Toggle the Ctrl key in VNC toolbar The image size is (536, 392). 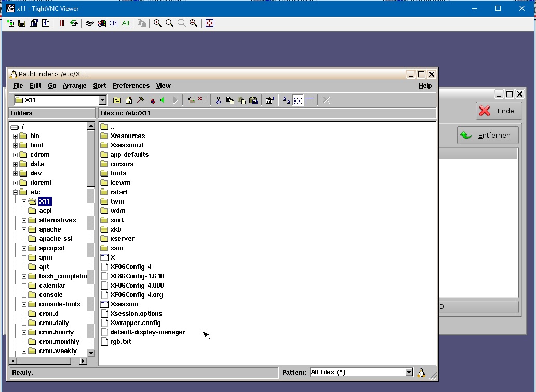pos(114,23)
